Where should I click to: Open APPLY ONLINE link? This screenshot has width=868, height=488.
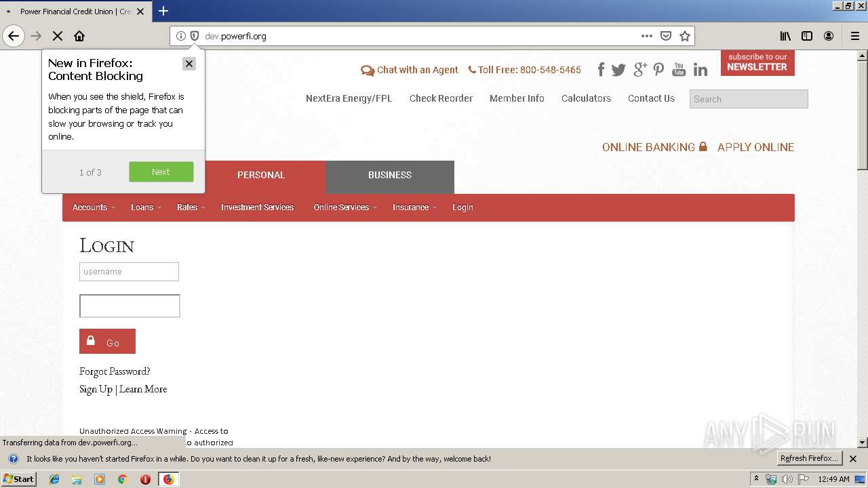point(755,147)
